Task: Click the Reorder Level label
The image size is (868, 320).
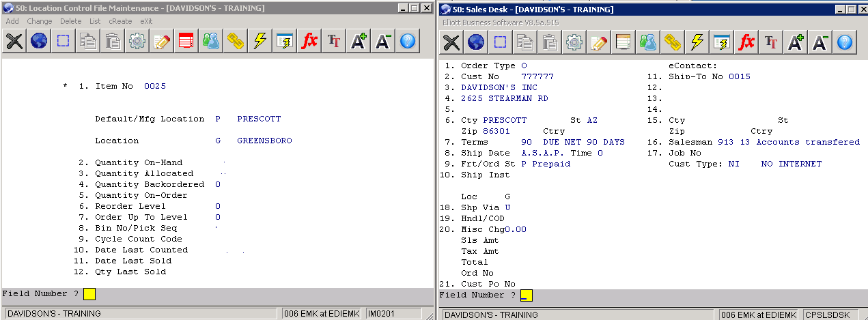Action: click(130, 206)
